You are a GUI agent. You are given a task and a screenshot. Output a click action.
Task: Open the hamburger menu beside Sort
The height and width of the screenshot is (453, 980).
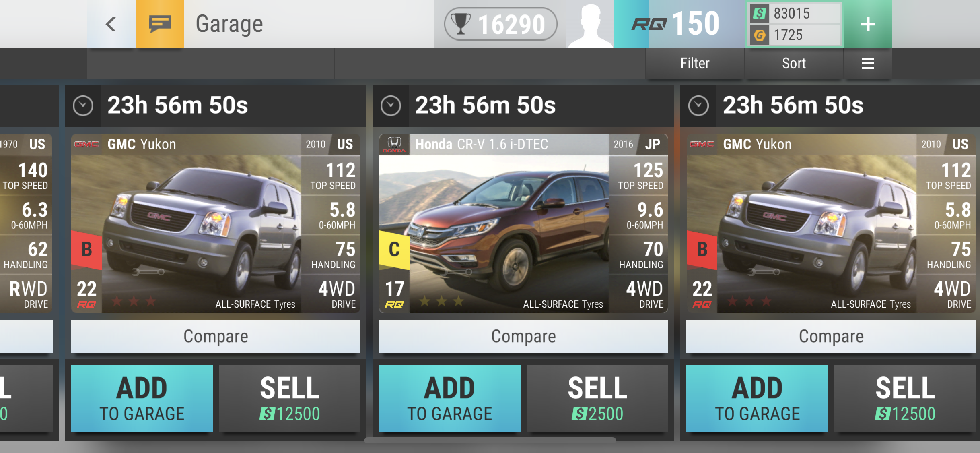coord(868,63)
